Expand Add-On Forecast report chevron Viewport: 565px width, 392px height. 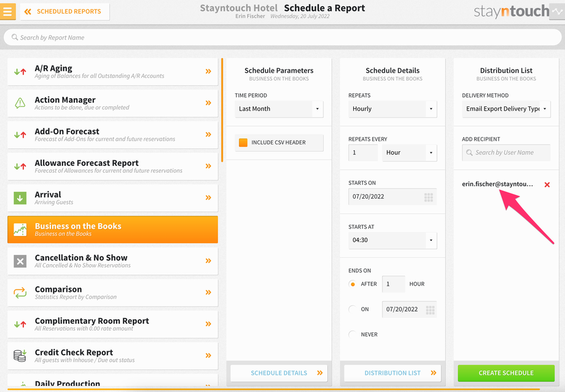tap(208, 135)
